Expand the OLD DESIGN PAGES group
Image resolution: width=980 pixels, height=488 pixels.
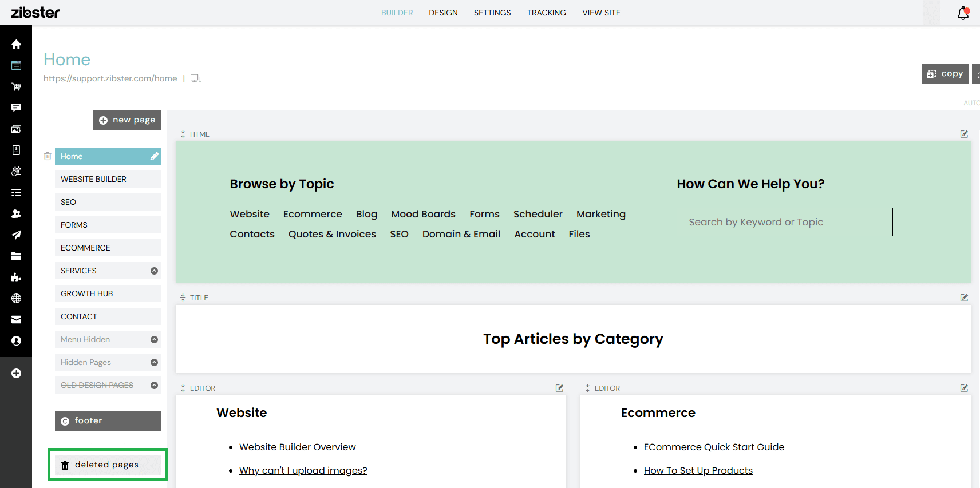coord(154,385)
